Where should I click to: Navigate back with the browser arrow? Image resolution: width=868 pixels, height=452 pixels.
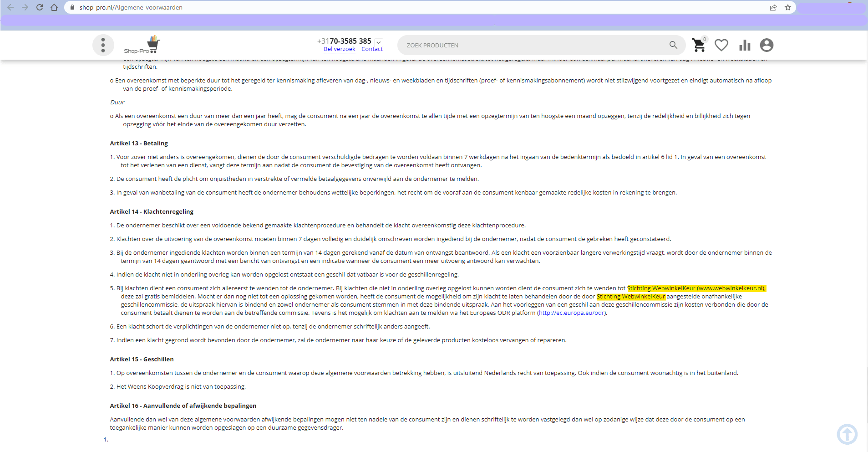tap(10, 7)
